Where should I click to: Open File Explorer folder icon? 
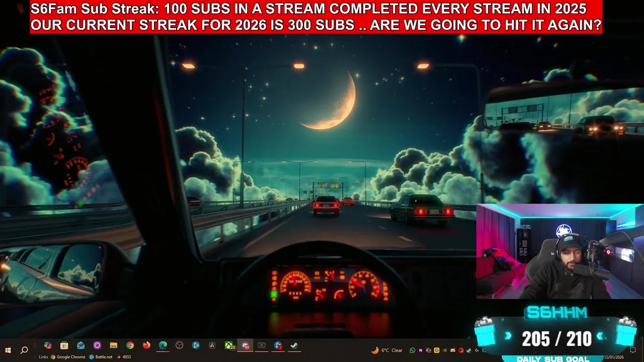point(114,345)
